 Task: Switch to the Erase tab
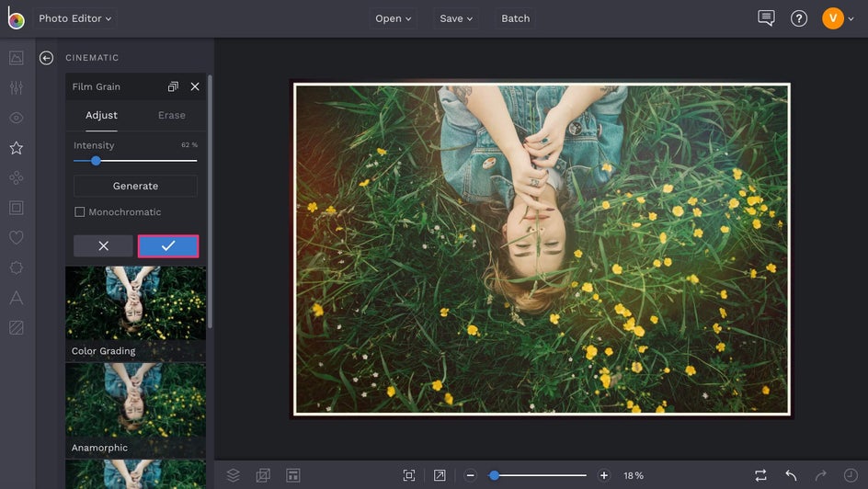tap(172, 115)
